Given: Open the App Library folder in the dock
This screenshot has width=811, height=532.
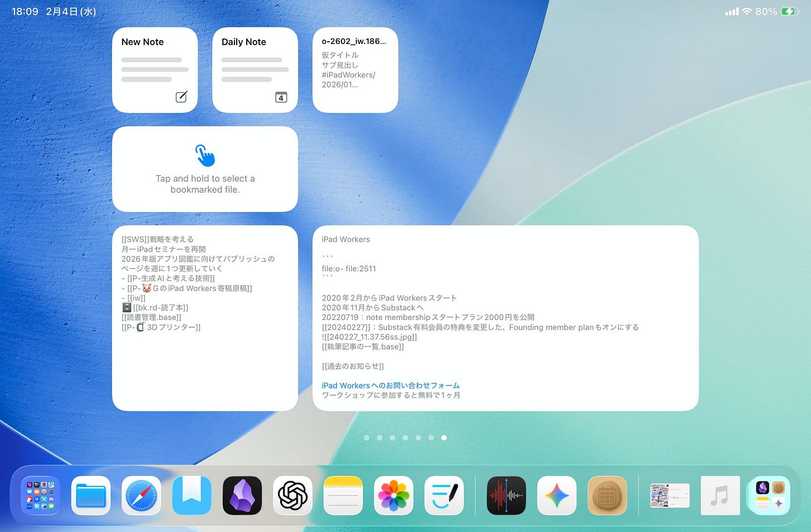Looking at the screenshot, I should pyautogui.click(x=40, y=495).
